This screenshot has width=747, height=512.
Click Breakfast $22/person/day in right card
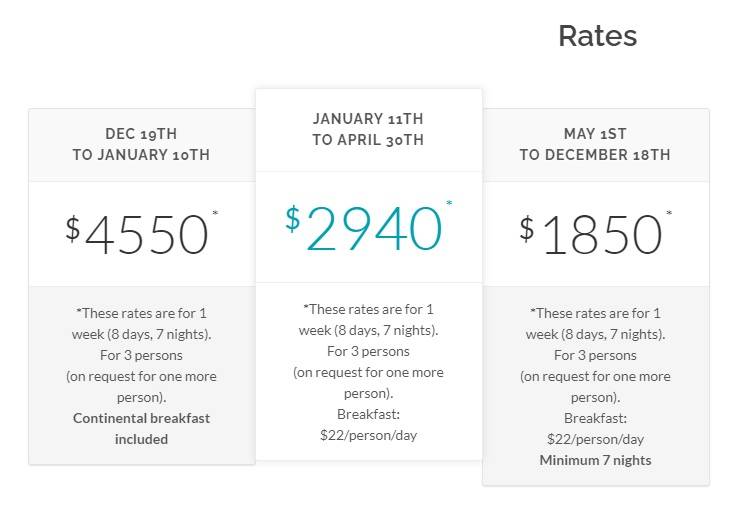pyautogui.click(x=596, y=429)
